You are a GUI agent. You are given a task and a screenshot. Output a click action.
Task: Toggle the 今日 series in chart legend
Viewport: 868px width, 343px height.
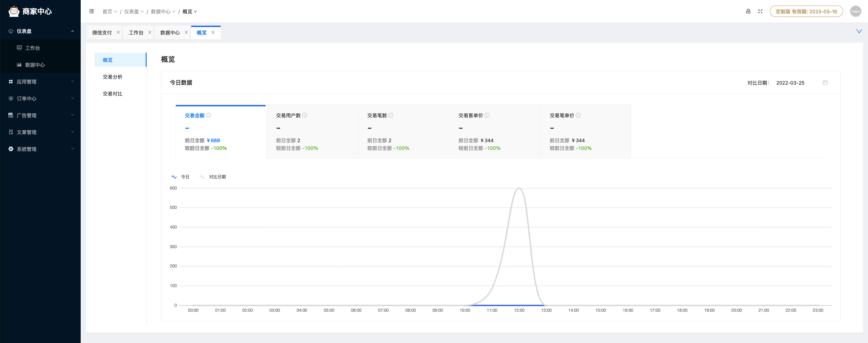pyautogui.click(x=180, y=177)
